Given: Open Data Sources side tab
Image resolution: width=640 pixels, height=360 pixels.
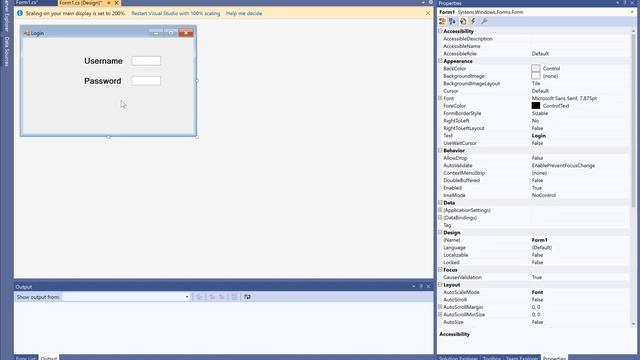Looking at the screenshot, I should (6, 51).
